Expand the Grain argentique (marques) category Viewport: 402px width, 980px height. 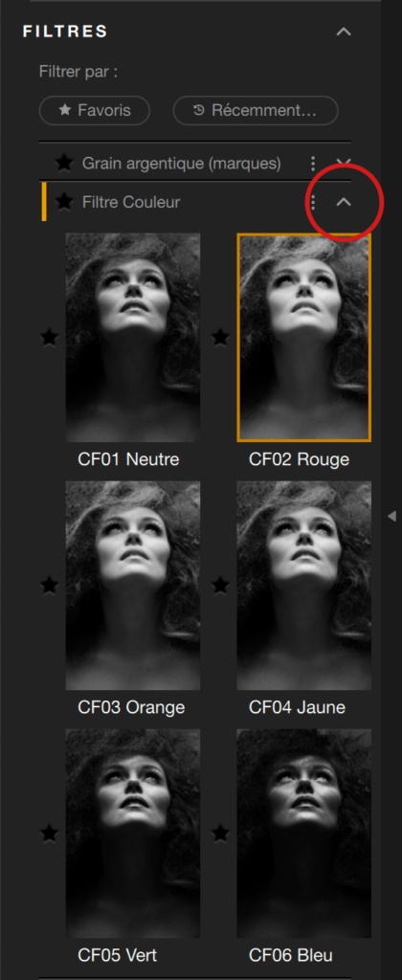tap(344, 163)
